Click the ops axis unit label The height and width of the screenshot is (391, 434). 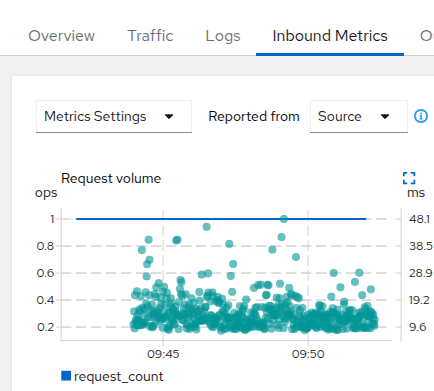tap(46, 193)
